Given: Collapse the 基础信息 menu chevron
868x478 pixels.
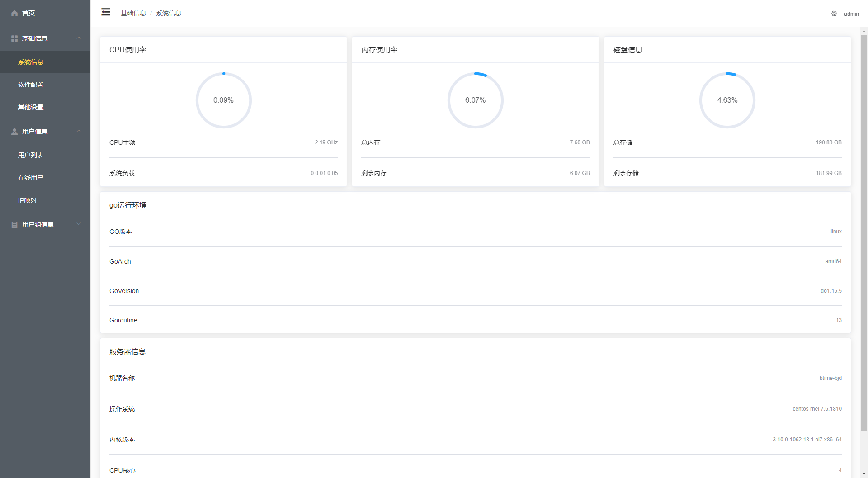Looking at the screenshot, I should (x=79, y=38).
